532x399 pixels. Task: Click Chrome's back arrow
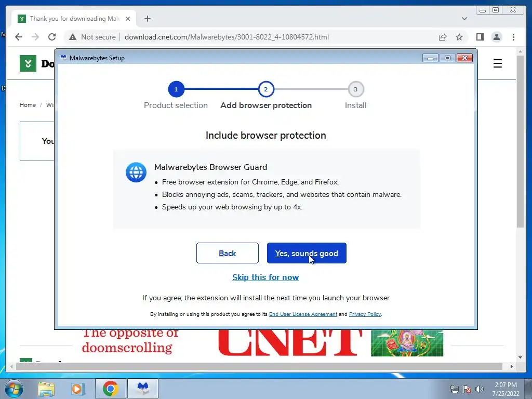[19, 37]
